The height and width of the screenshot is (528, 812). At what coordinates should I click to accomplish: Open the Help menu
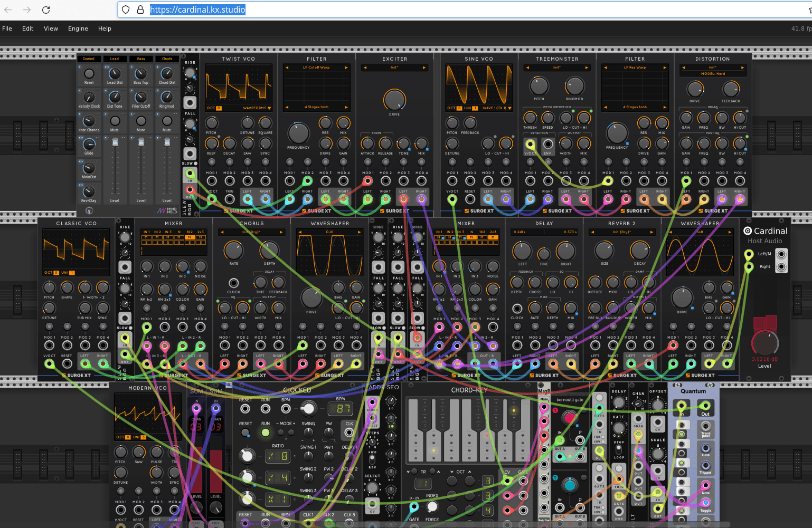105,28
